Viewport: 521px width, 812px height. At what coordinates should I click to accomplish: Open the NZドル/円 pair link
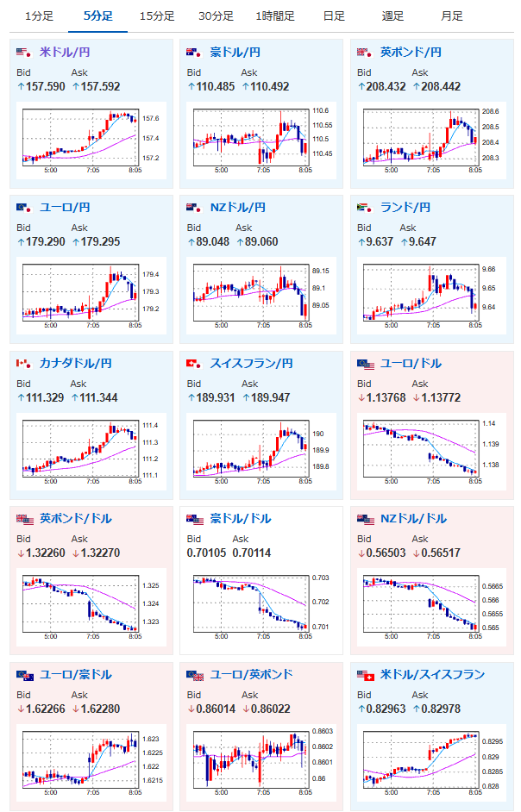coord(237,208)
